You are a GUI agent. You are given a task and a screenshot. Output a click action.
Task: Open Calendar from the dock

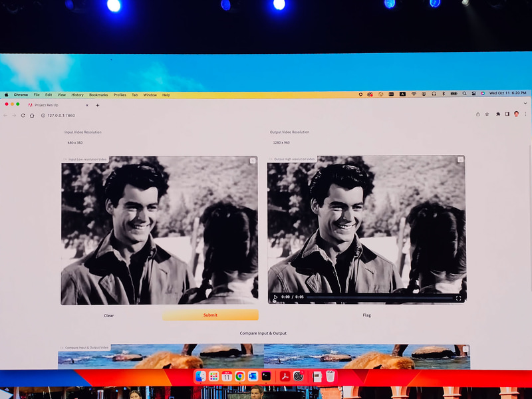coord(227,376)
